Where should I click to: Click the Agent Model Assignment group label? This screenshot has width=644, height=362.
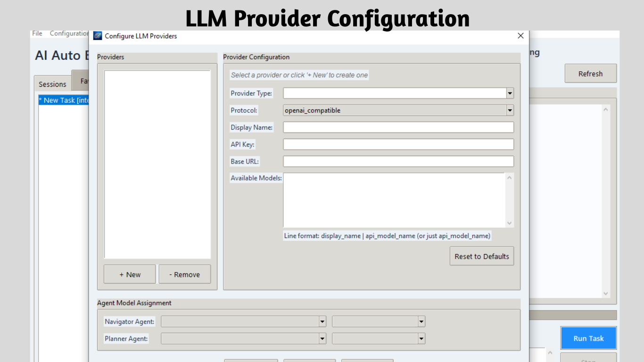pos(134,303)
